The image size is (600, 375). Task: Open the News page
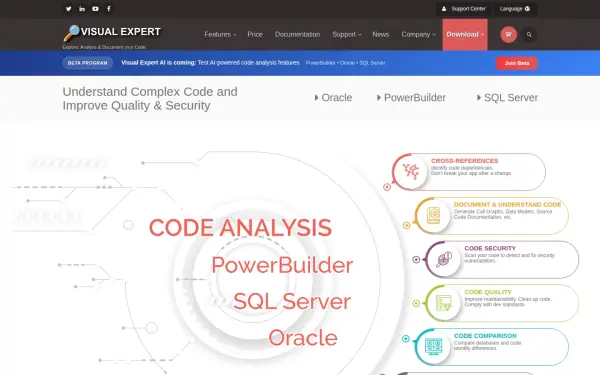pyautogui.click(x=381, y=34)
